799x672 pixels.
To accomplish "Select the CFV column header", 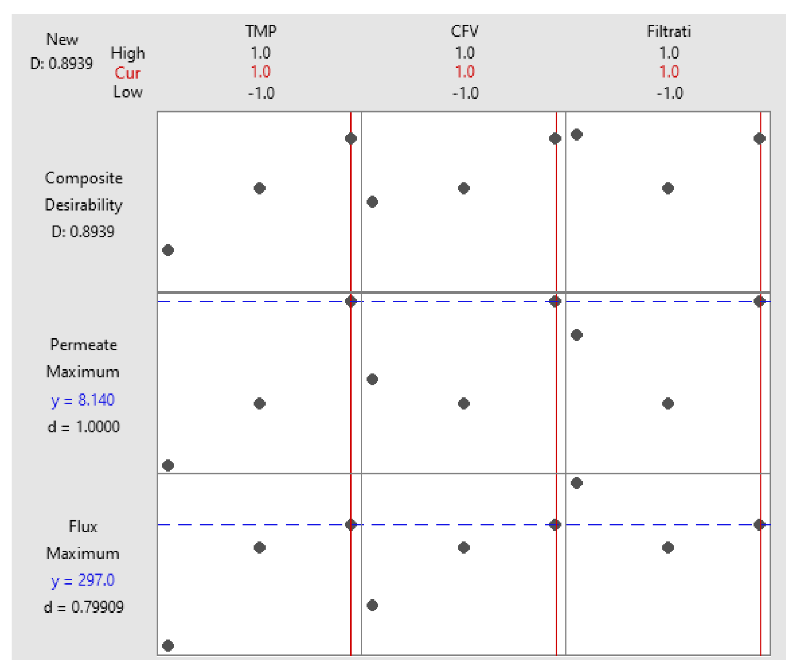I will click(x=465, y=31).
